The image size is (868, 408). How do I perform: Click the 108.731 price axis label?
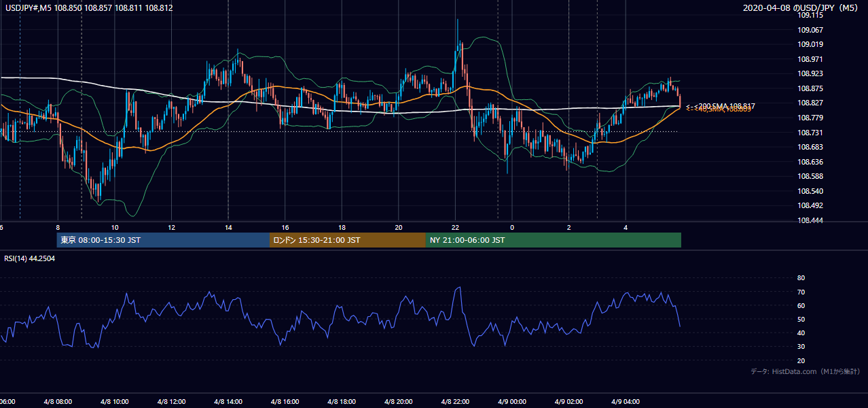click(810, 133)
